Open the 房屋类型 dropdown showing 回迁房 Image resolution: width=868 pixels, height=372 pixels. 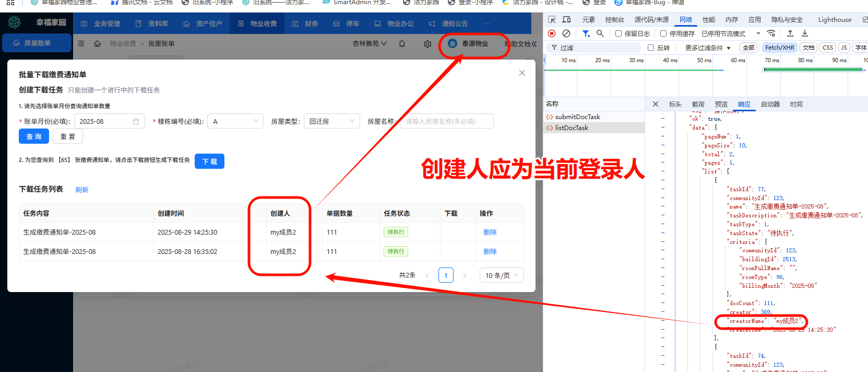tap(332, 121)
